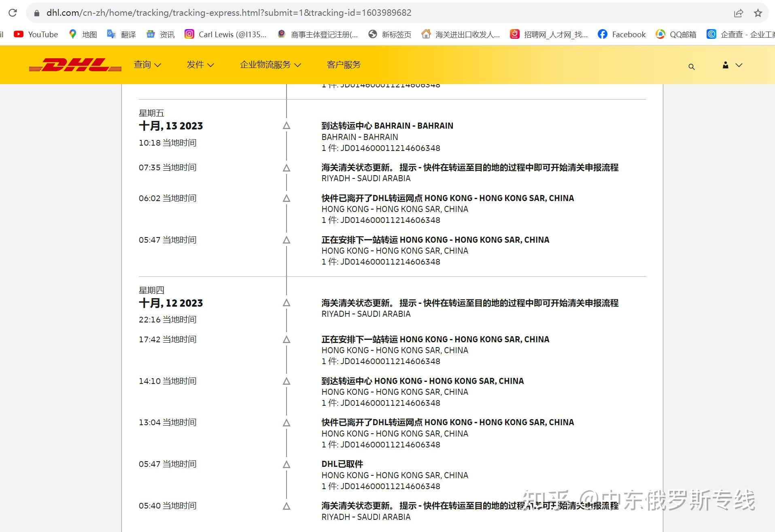Click timeline marker for 10:18 Bahrain arrival
Viewport: 775px width, 532px height.
point(287,126)
